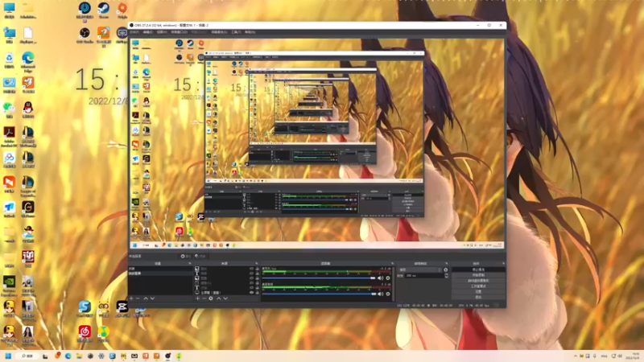Mute the 桌面音频 channel speaker icon
The image size is (644, 362).
pyautogui.click(x=380, y=294)
